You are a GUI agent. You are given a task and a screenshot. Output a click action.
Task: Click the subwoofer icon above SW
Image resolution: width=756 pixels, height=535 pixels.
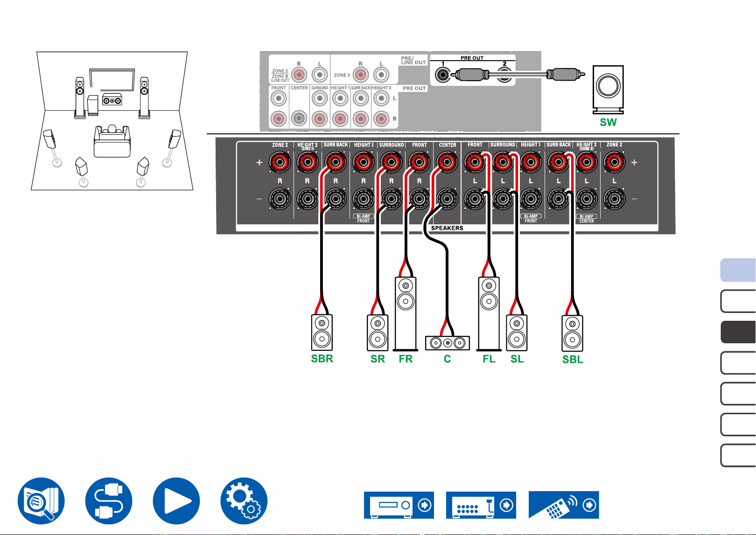tap(608, 90)
